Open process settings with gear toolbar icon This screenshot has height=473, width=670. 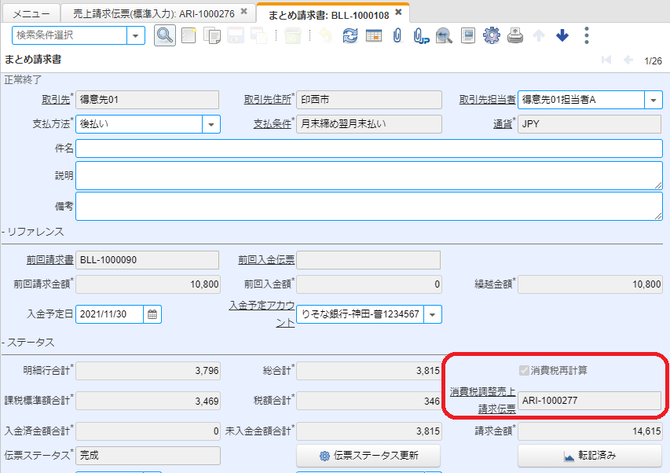[x=491, y=35]
